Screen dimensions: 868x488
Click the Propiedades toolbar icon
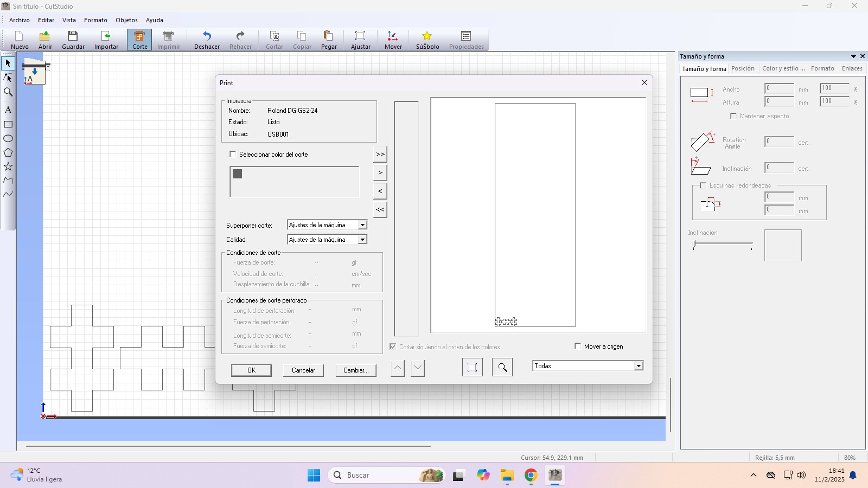click(x=466, y=40)
